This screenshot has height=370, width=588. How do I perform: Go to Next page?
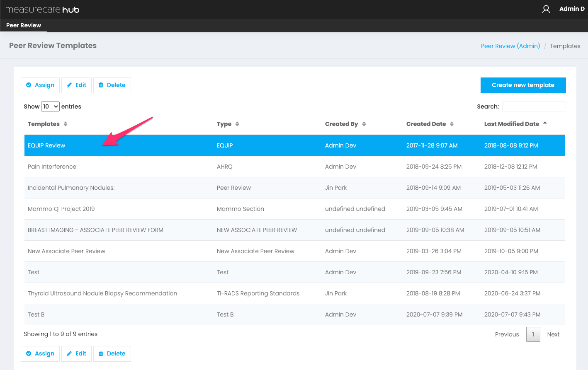[x=553, y=334]
